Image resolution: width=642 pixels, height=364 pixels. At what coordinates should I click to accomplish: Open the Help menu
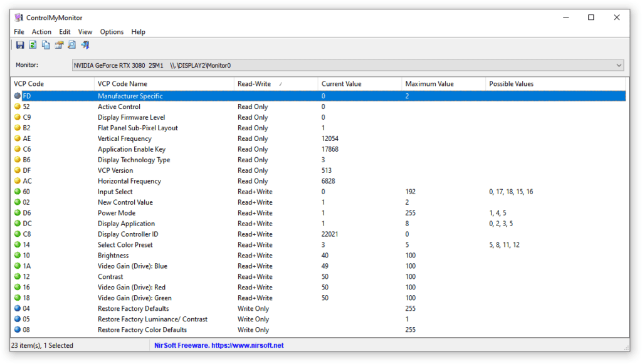[139, 32]
